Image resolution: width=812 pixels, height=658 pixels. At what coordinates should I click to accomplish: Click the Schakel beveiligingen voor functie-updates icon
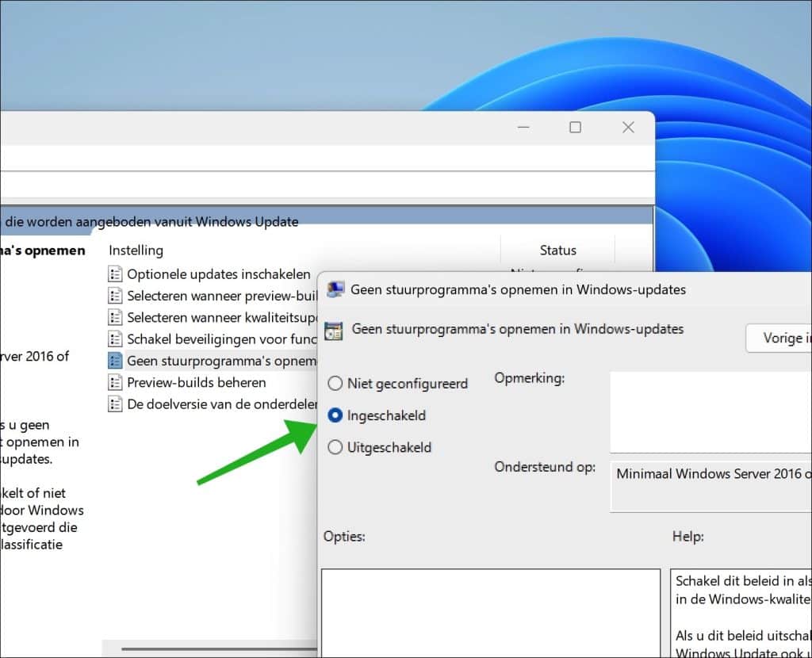click(x=115, y=339)
